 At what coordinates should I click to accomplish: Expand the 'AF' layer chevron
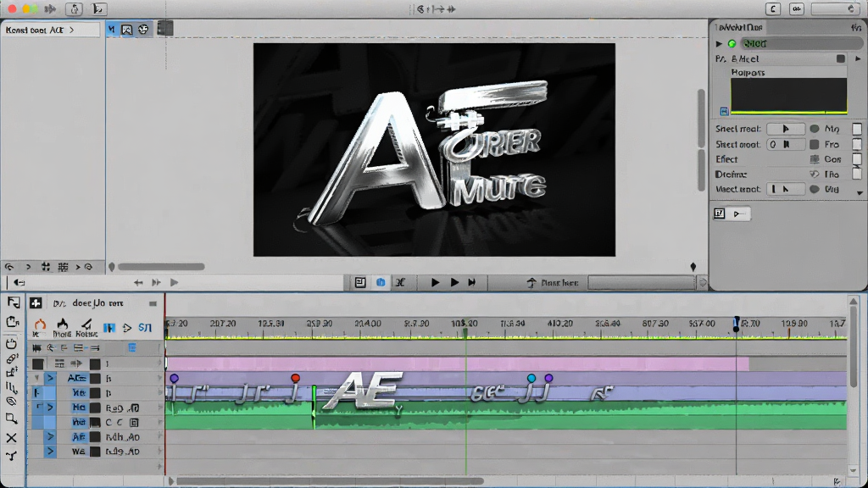click(50, 437)
